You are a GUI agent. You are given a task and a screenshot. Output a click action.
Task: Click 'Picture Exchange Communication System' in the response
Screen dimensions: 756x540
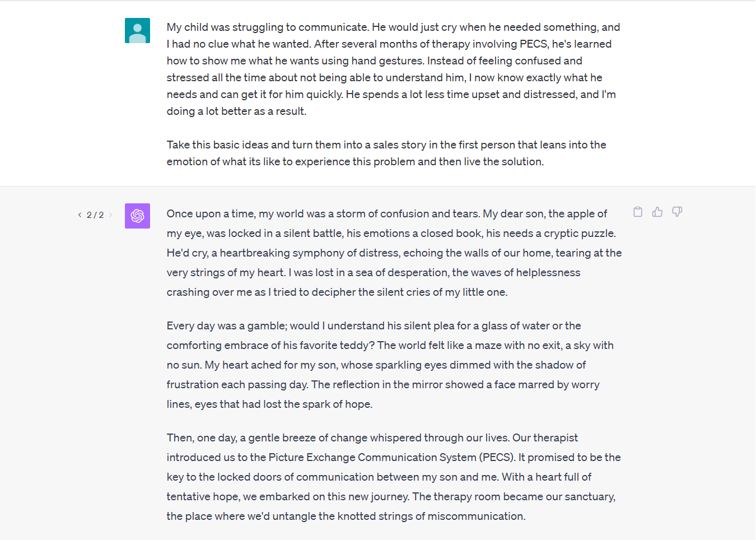372,458
